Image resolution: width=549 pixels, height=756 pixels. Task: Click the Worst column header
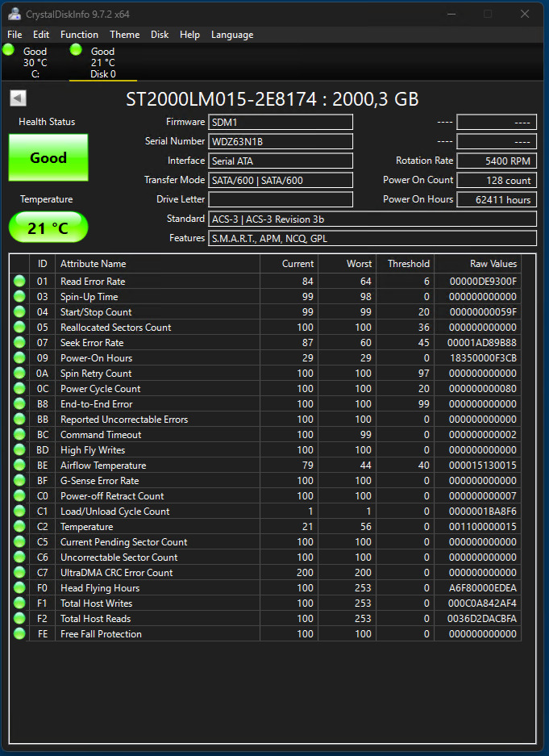click(347, 264)
